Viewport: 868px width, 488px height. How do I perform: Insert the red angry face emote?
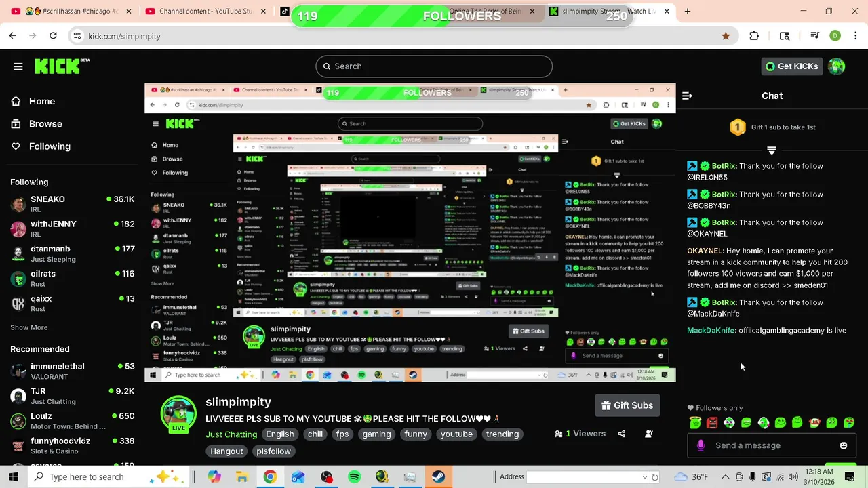(712, 422)
